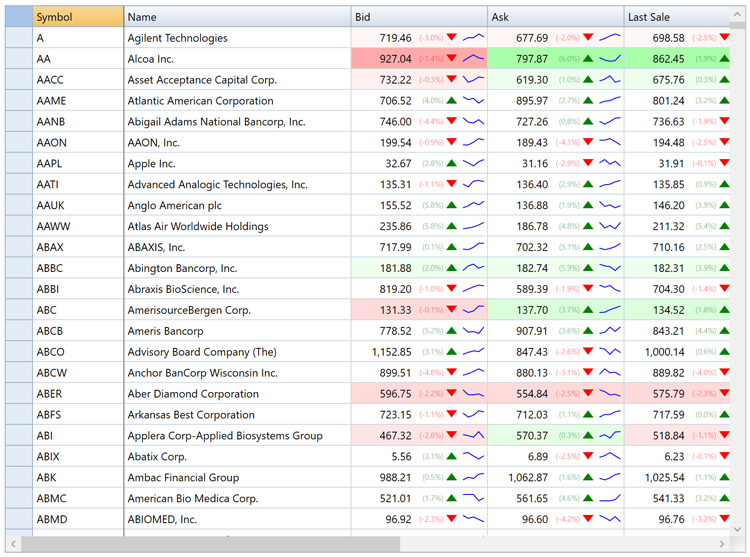Select the AAPL symbol cell
The width and height of the screenshot is (750, 557).
78,163
